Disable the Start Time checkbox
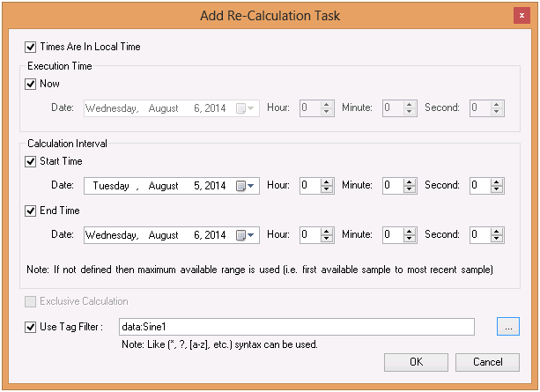540x392 pixels. tap(32, 162)
